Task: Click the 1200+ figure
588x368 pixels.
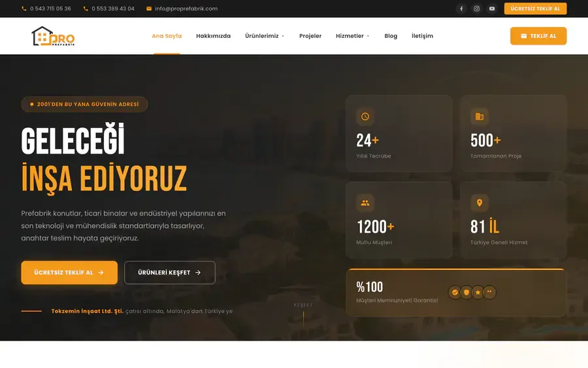Action: (375, 227)
